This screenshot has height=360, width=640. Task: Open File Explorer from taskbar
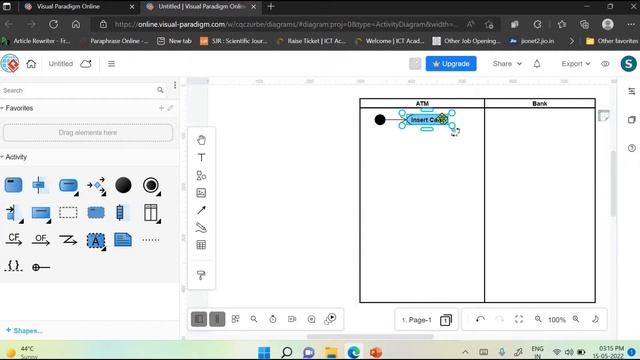pos(331,352)
